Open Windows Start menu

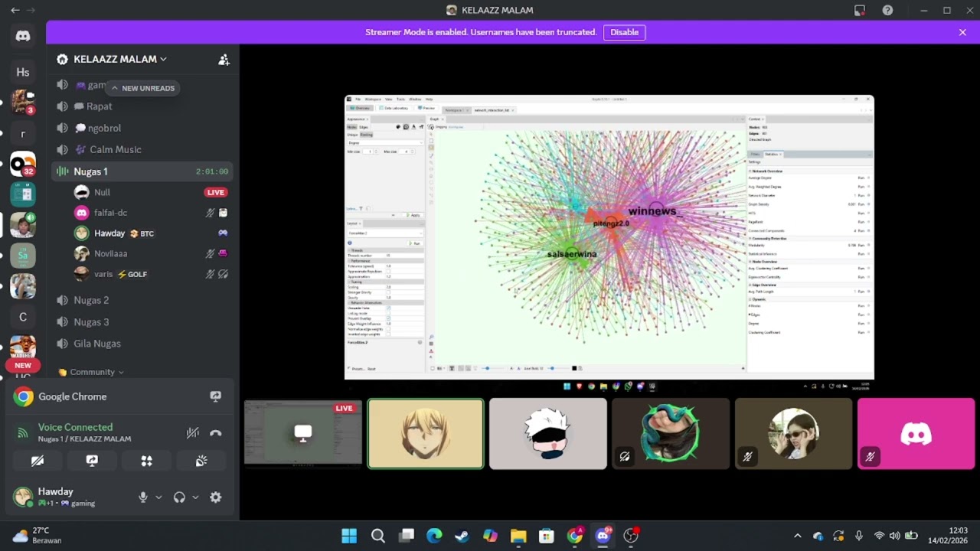coord(349,536)
